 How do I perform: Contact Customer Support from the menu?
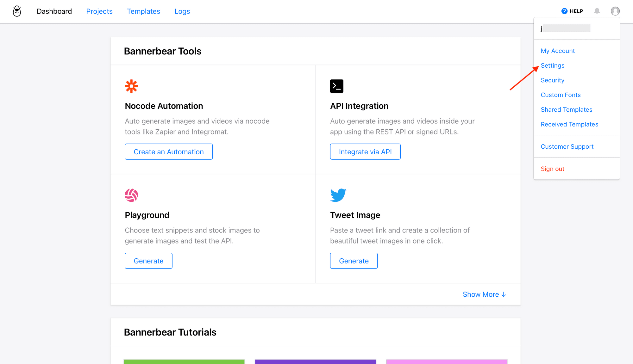click(x=567, y=147)
